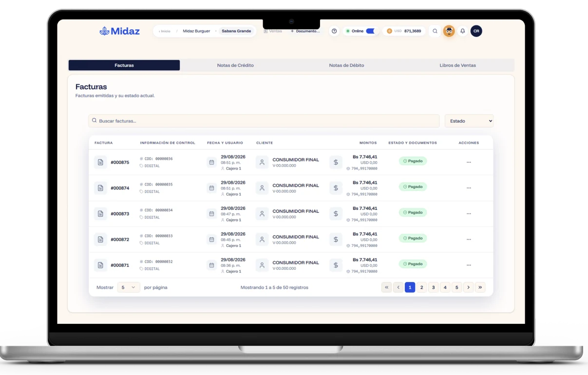The height and width of the screenshot is (375, 588).
Task: Open the three-dot actions for invoice #000873
Action: pyautogui.click(x=469, y=214)
